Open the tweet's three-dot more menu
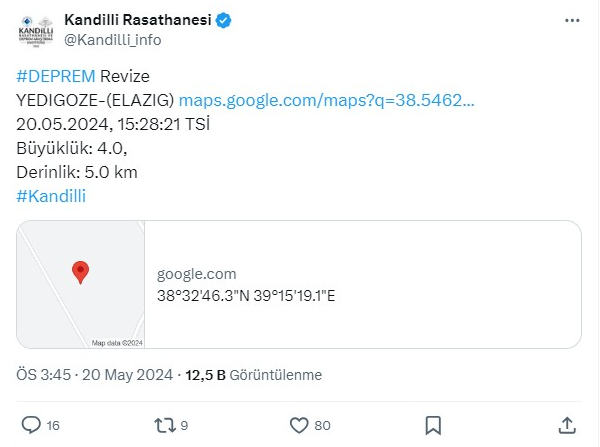Viewport: 600px width, 447px height. coord(570,20)
